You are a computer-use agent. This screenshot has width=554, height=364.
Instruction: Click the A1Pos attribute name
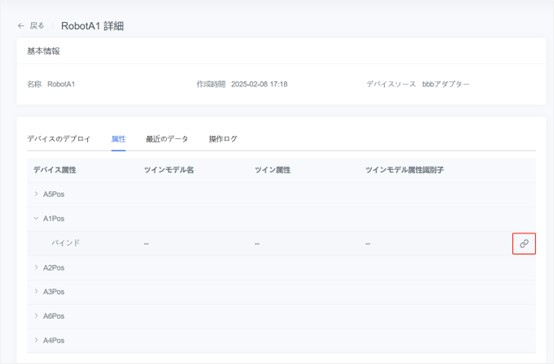pos(54,219)
